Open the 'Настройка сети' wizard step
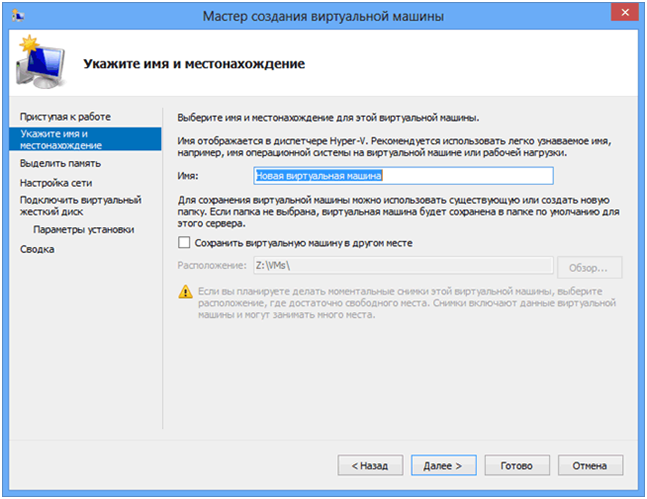647x499 pixels. click(58, 183)
